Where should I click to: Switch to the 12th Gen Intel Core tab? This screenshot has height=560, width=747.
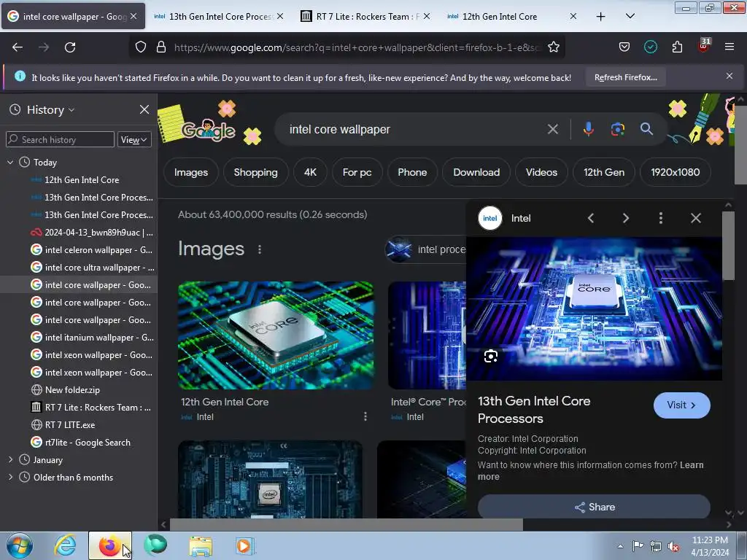511,16
